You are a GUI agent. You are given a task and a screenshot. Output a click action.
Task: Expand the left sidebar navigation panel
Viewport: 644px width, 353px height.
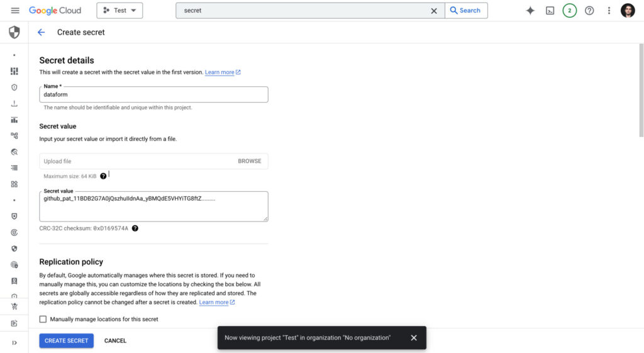coord(14,342)
